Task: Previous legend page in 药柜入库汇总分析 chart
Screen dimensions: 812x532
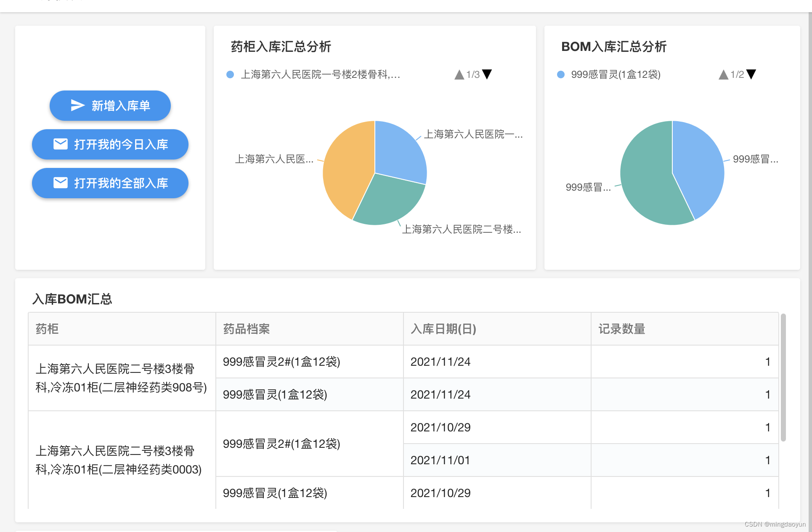Action: (x=459, y=74)
